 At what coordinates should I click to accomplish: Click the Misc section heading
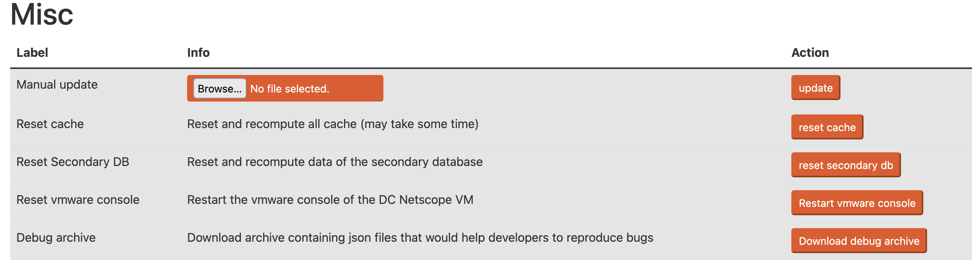click(x=42, y=14)
